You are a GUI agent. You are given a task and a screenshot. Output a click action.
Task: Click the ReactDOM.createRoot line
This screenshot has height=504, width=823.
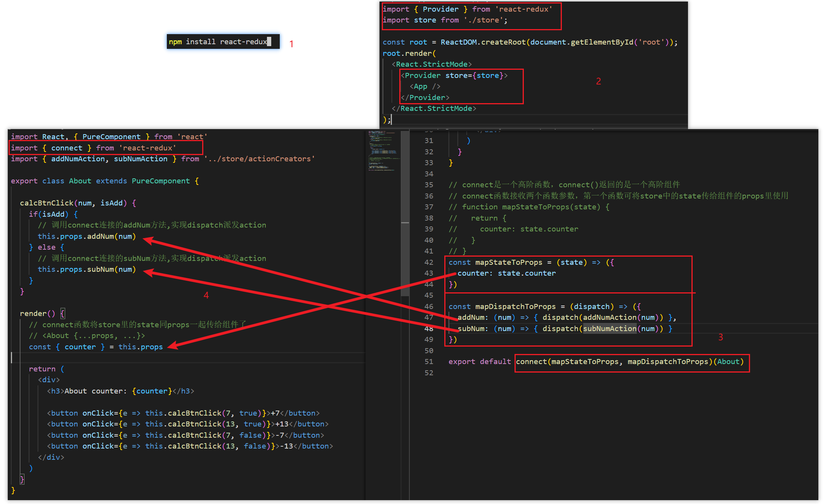(530, 42)
